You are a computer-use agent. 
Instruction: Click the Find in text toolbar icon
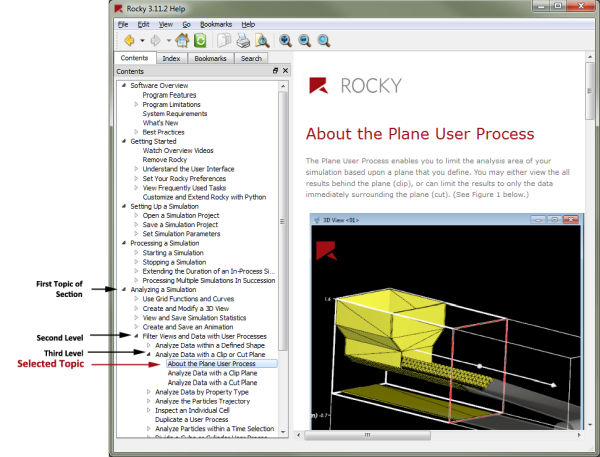click(x=261, y=41)
